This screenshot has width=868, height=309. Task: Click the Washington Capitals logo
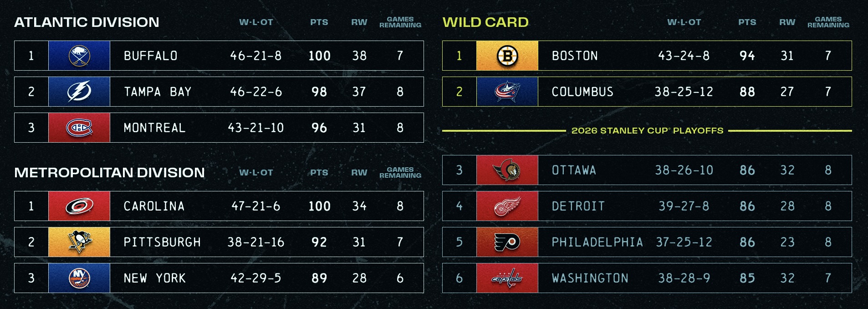tap(507, 278)
